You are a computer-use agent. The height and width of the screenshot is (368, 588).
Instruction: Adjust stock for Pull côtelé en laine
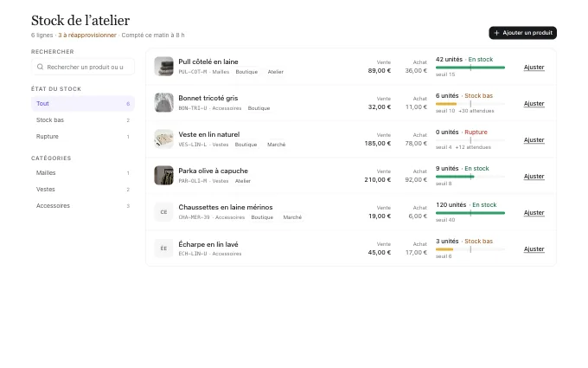click(x=534, y=68)
